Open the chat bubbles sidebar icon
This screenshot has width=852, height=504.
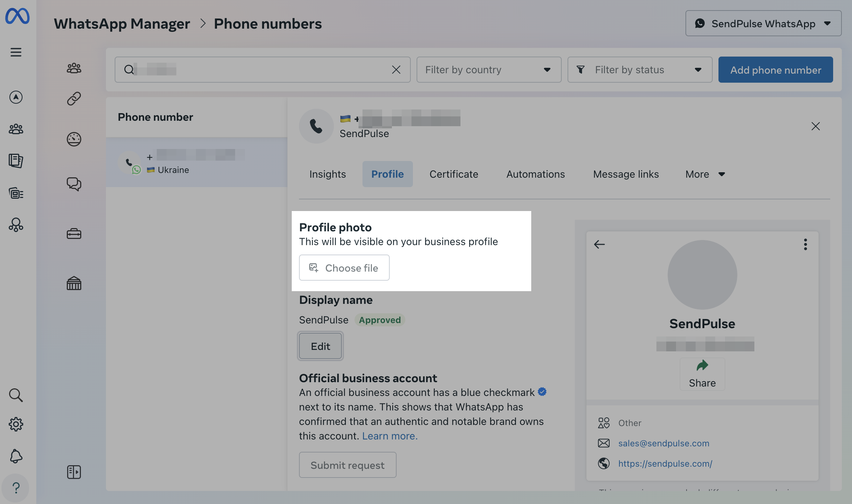tap(74, 184)
